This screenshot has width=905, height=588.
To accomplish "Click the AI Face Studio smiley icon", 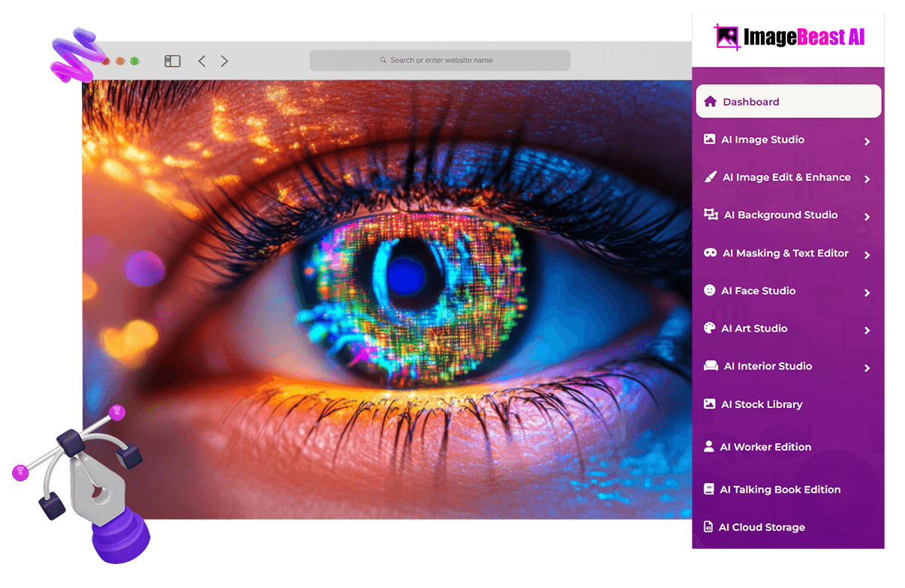I will 709,290.
